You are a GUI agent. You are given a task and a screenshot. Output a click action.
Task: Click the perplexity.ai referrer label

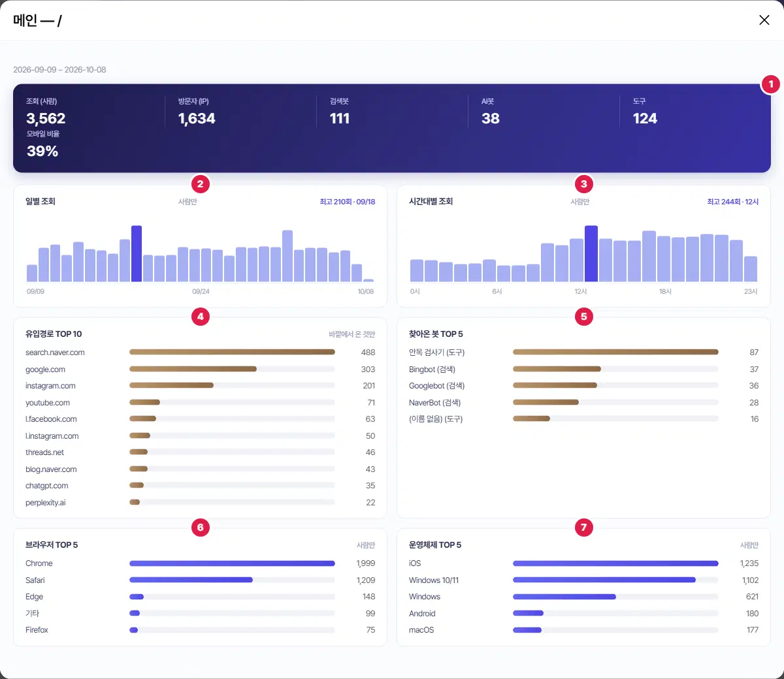pos(46,503)
